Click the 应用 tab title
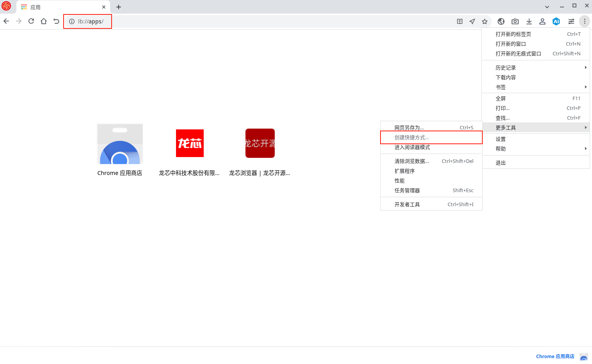The height and width of the screenshot is (364, 592). click(x=36, y=7)
